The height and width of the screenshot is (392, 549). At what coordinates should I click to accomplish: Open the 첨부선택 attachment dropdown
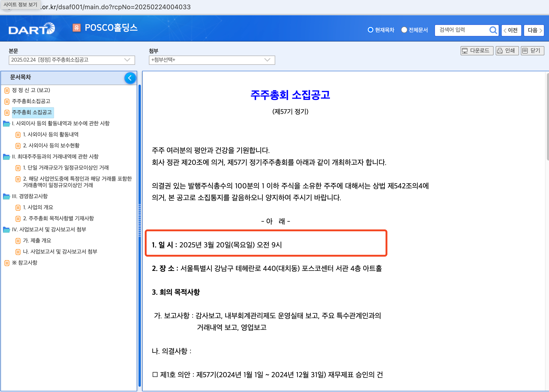click(x=212, y=60)
